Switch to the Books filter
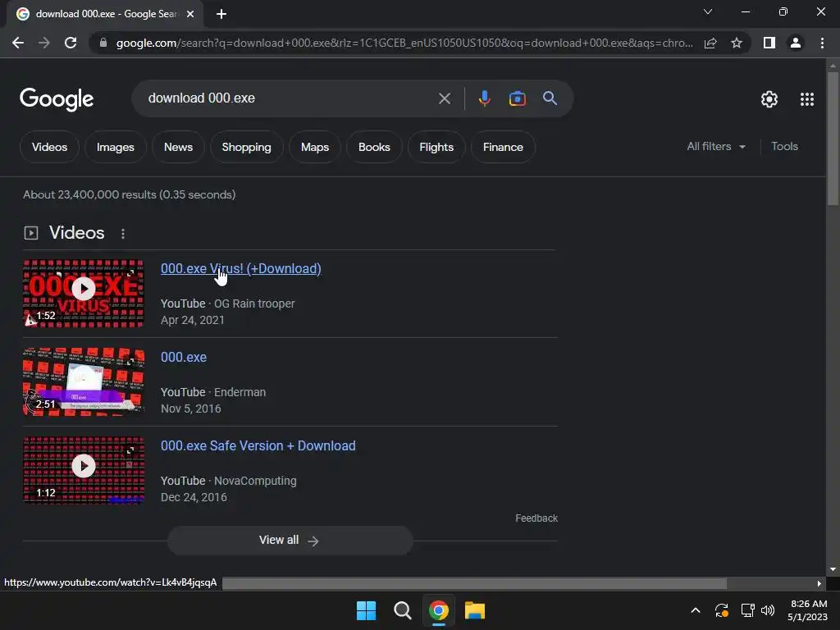 tap(374, 147)
